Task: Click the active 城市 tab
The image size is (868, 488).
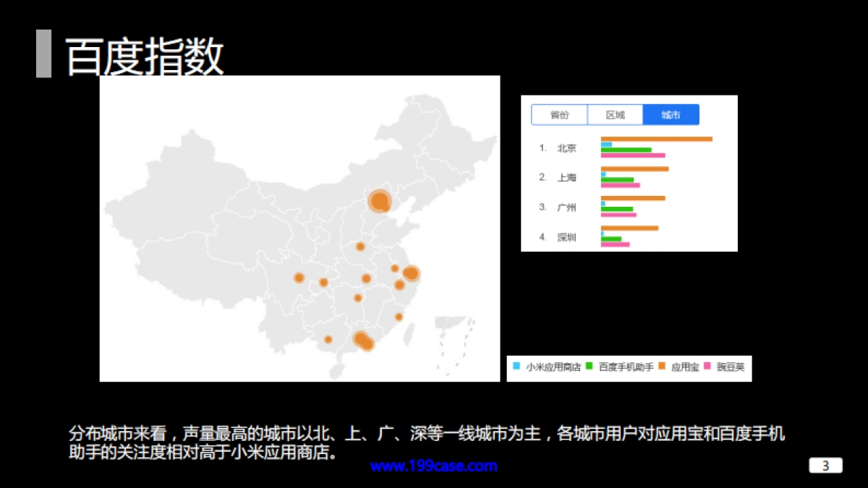Action: (671, 115)
